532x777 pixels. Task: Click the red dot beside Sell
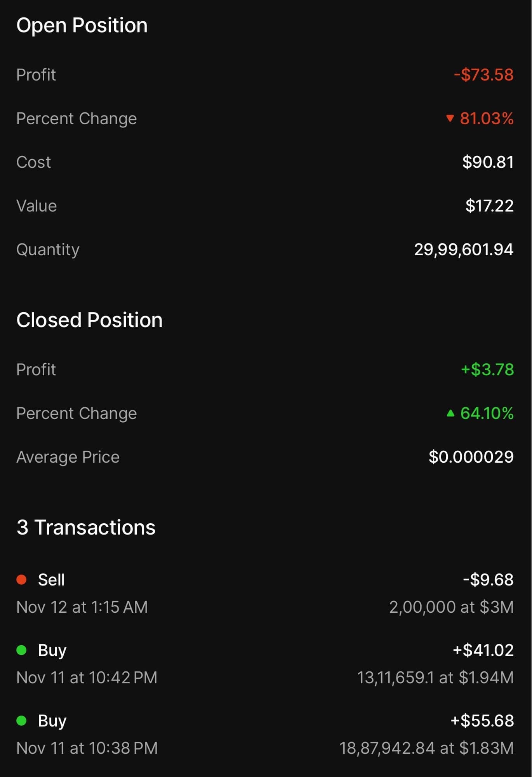pyautogui.click(x=21, y=580)
